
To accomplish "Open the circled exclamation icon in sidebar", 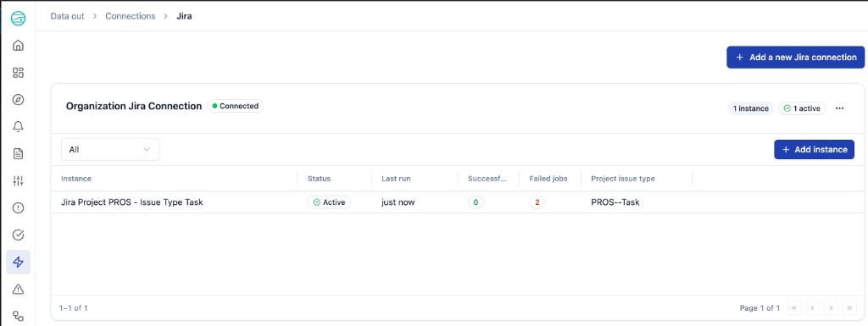I will click(x=18, y=207).
